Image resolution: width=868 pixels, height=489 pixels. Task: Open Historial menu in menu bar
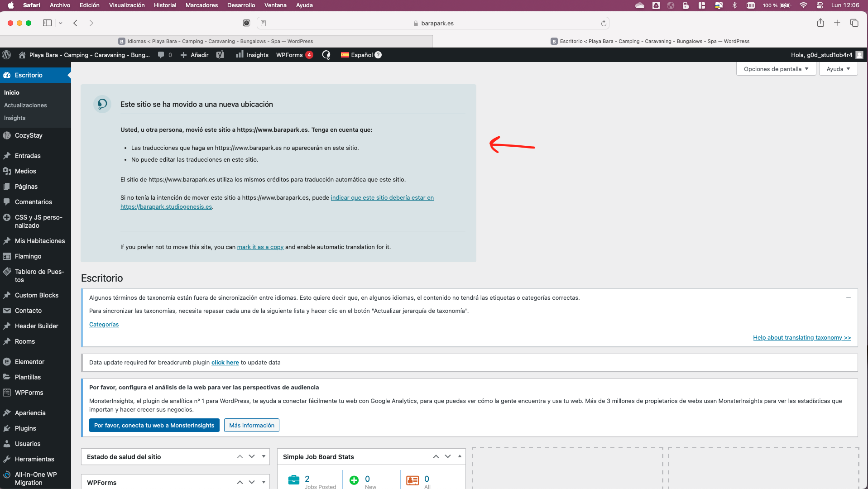tap(165, 5)
